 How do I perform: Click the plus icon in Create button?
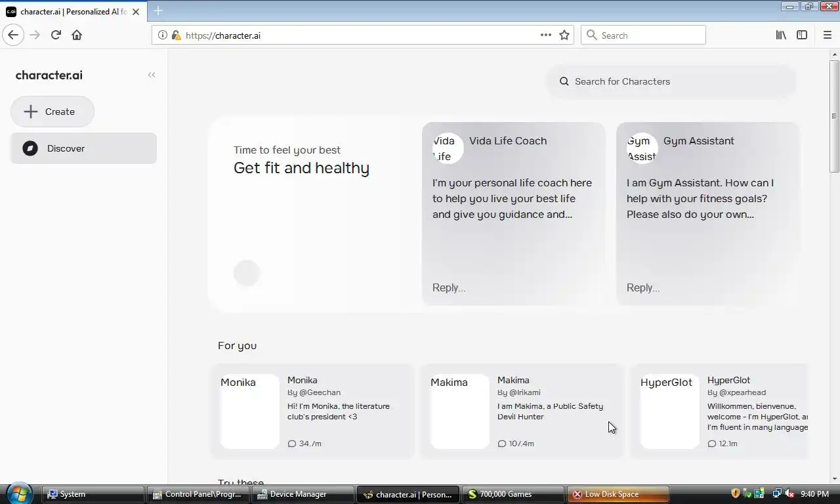31,112
